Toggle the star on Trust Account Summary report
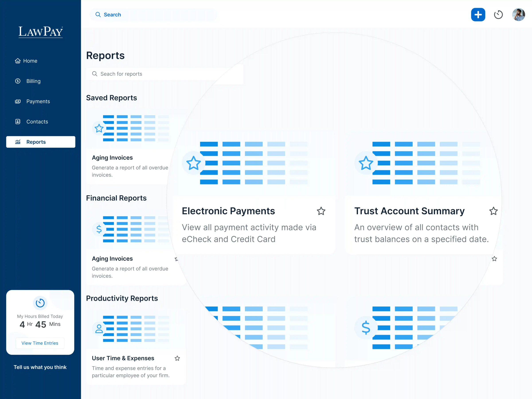The image size is (532, 399). [x=493, y=211]
